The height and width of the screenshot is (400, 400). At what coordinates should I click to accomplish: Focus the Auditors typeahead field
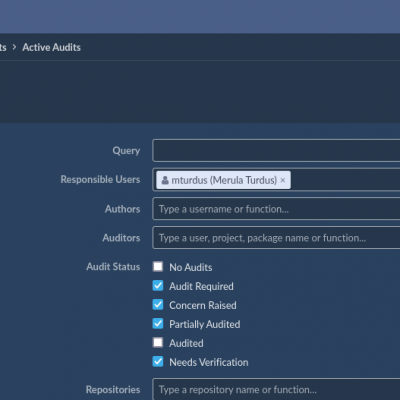click(x=276, y=238)
